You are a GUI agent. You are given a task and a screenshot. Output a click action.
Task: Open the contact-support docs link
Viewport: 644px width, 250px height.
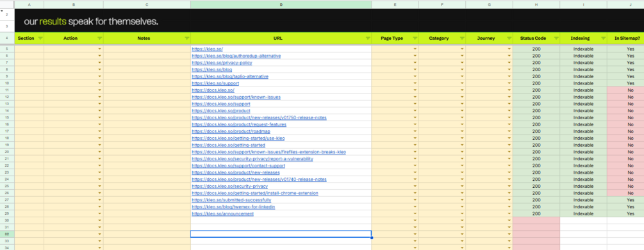click(238, 166)
